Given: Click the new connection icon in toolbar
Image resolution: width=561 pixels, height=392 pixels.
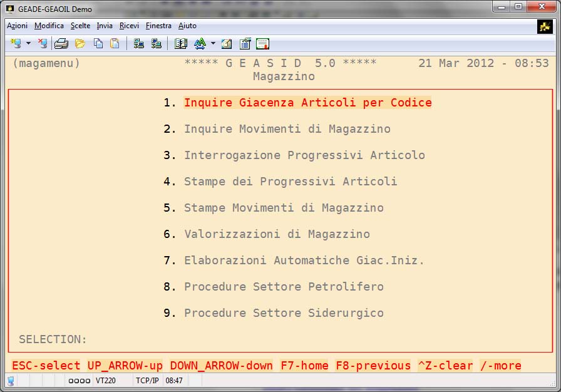Looking at the screenshot, I should pyautogui.click(x=16, y=44).
